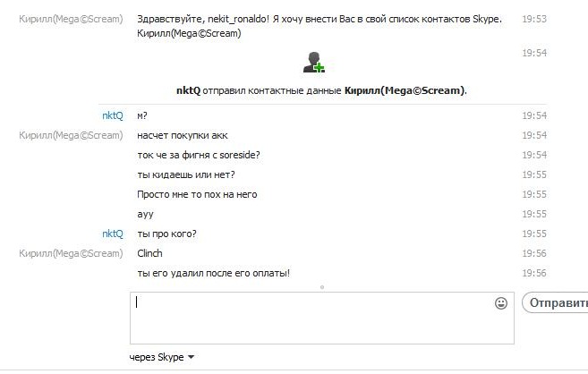Click the resize handle above input box
Screen dimensions: 588x374
321,287
